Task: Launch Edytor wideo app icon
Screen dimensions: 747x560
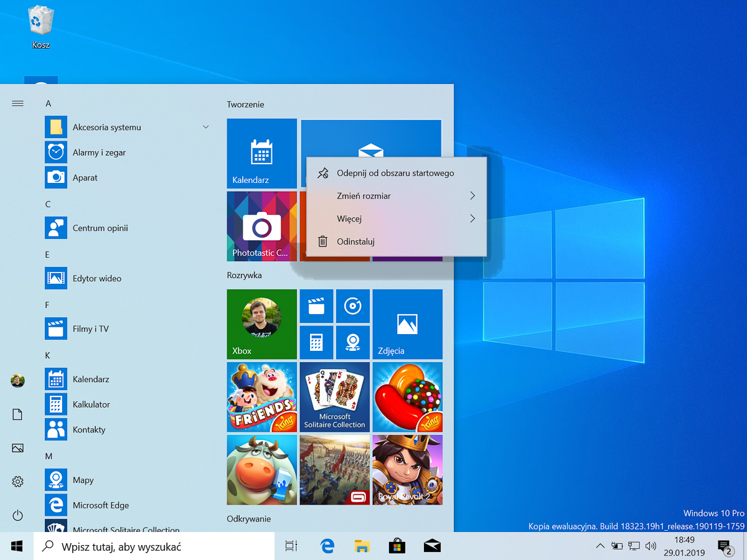Action: (x=56, y=278)
